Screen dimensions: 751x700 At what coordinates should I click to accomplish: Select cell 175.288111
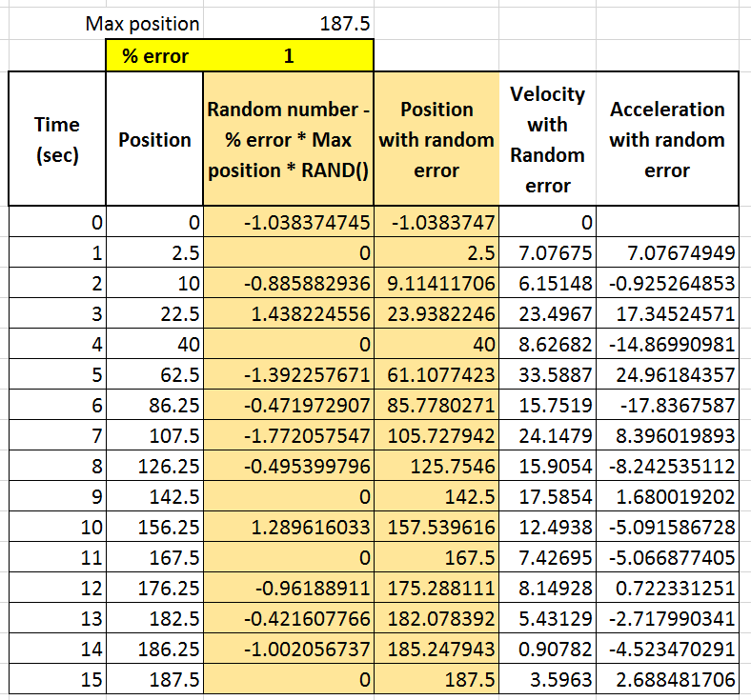pyautogui.click(x=436, y=588)
